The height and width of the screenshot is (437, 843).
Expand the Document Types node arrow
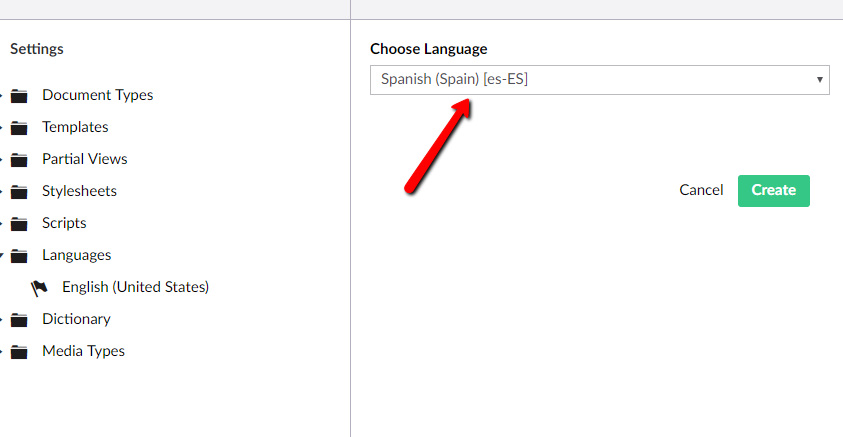click(1, 96)
